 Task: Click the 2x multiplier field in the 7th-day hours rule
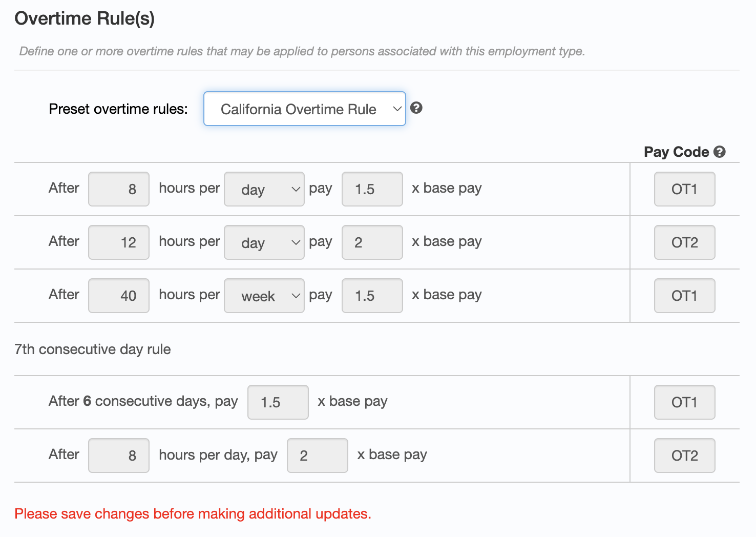click(317, 456)
